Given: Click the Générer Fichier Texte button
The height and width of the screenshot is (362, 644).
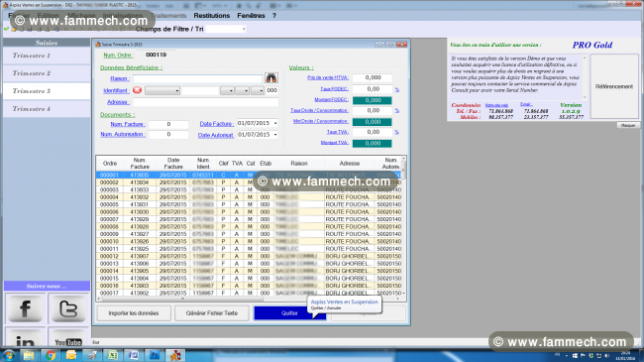Looking at the screenshot, I should 211,313.
